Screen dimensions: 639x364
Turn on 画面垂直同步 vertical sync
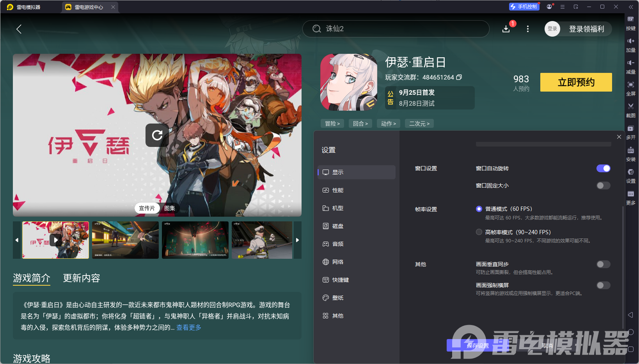coord(603,264)
